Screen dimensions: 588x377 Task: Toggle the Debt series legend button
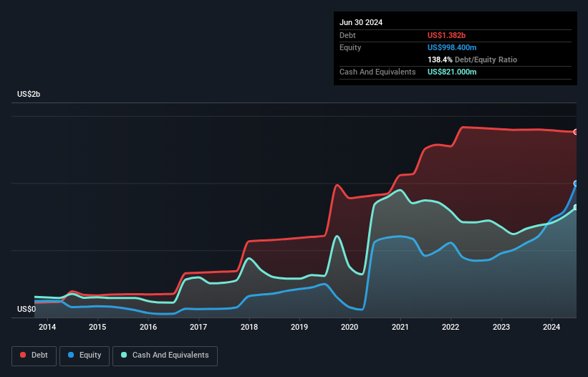[34, 355]
